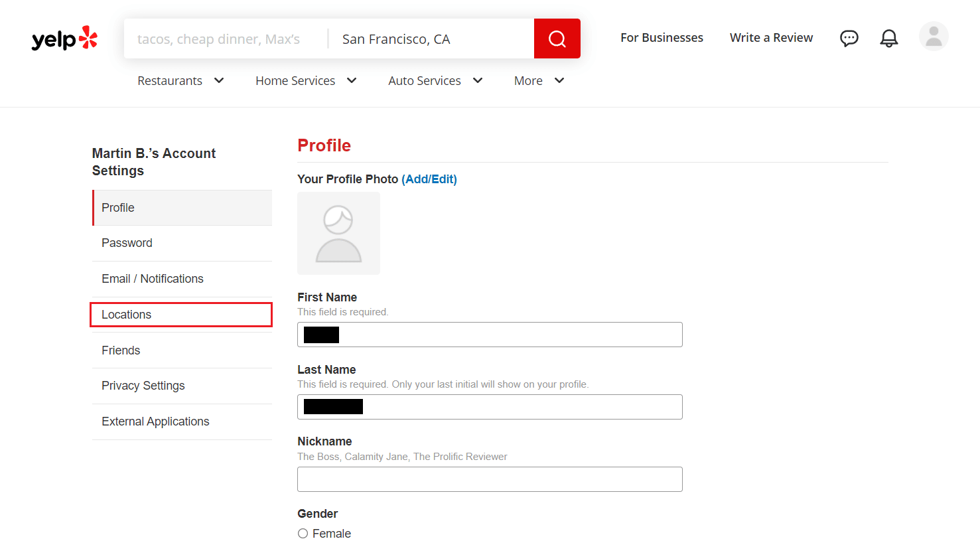The image size is (980, 541).
Task: Click the red search magnifier icon
Action: (557, 39)
